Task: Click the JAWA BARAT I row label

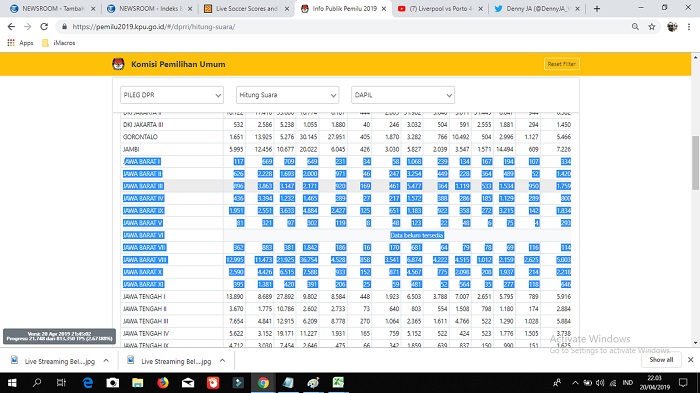Action: tap(142, 161)
